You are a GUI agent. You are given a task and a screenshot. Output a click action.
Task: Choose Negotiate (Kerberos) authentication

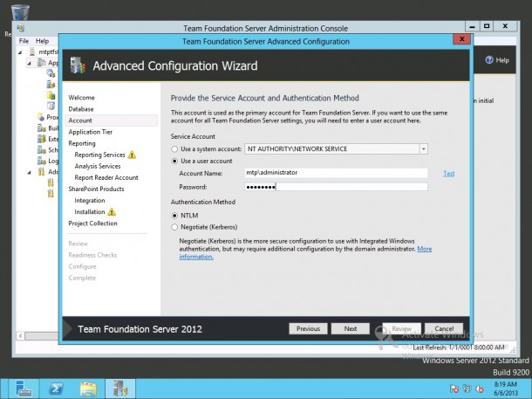pos(174,227)
